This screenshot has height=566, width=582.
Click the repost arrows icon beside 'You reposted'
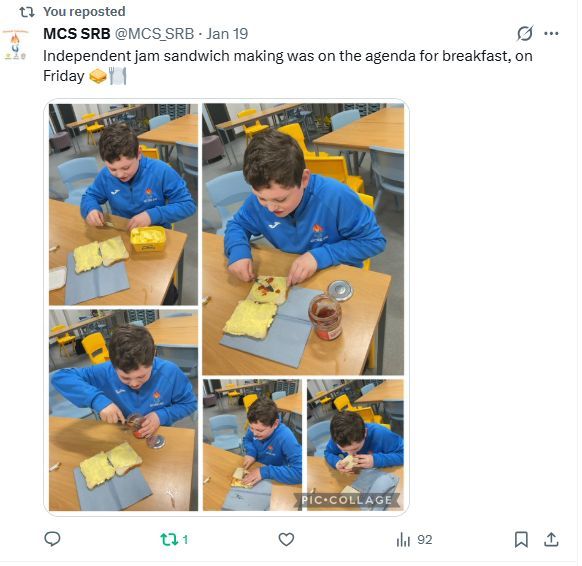[x=27, y=12]
